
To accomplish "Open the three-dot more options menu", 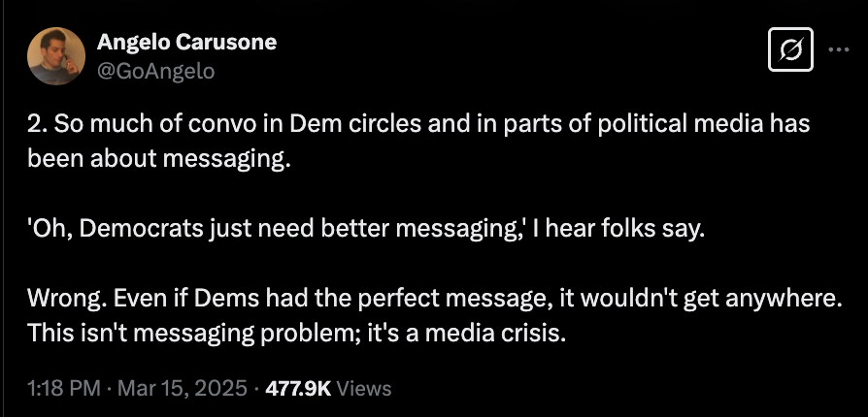I will [x=839, y=49].
